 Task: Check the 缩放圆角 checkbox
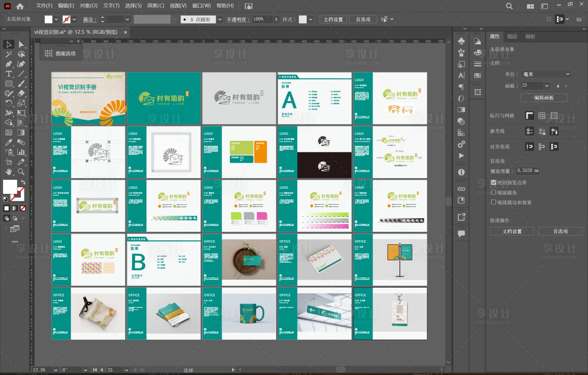(494, 192)
